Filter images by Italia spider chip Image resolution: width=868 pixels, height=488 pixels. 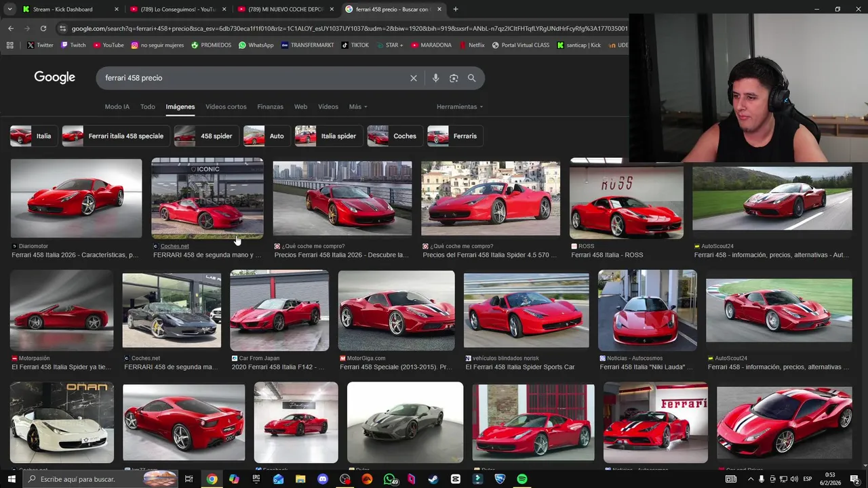pos(328,136)
